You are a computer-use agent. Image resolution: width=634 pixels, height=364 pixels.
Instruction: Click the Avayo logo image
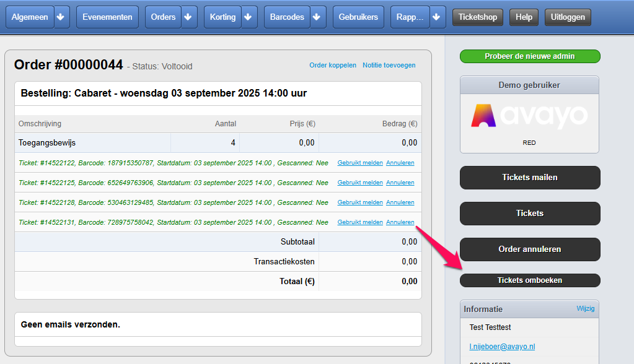[529, 116]
